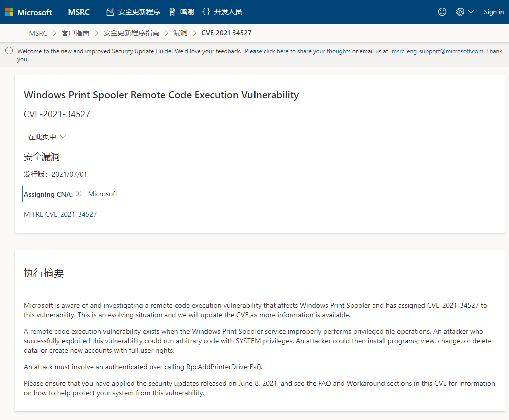Click the info icon in welcome banner
This screenshot has height=420, width=509.
pyautogui.click(x=9, y=51)
